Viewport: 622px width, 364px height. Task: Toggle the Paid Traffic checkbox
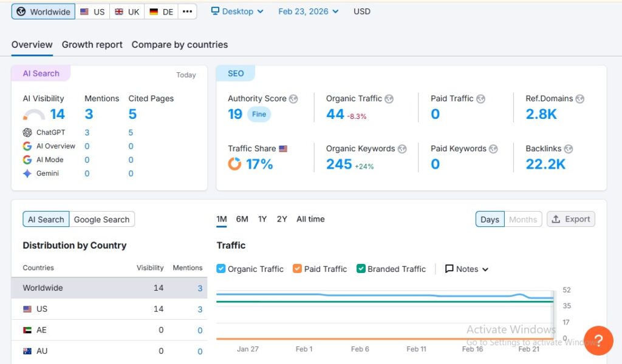coord(297,269)
